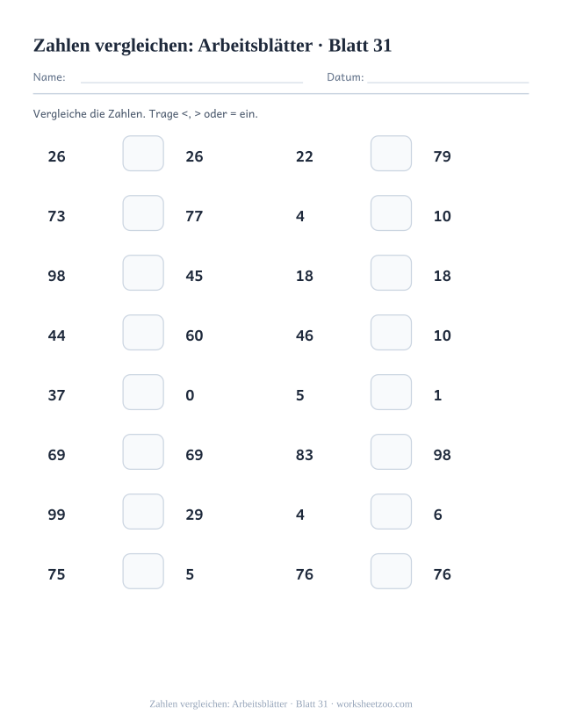Select the answer box between 26 and 26
The width and height of the screenshot is (562, 728).
coord(143,153)
